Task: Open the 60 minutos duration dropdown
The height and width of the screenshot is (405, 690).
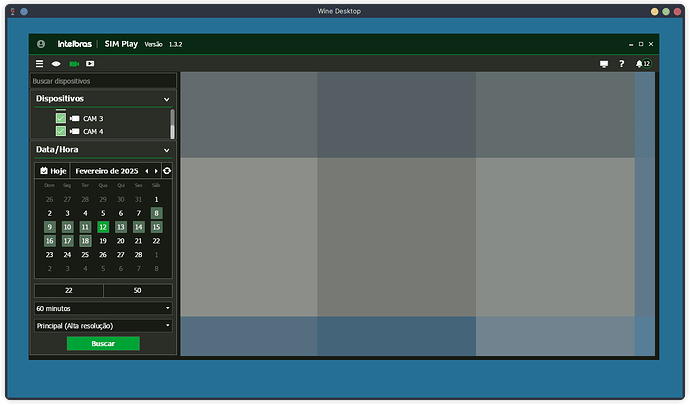Action: click(103, 308)
